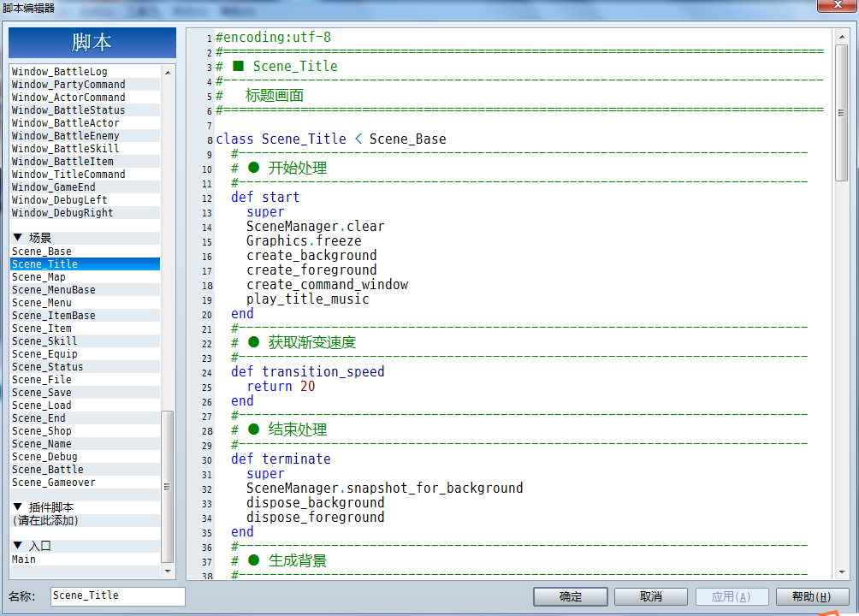Click the 应用(A) button
The image size is (859, 616).
(732, 596)
